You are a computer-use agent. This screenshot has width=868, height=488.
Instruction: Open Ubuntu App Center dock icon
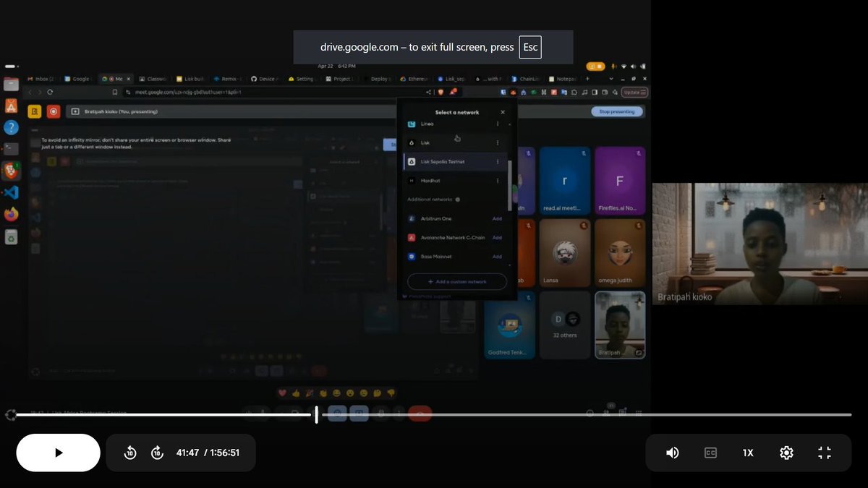(11, 106)
